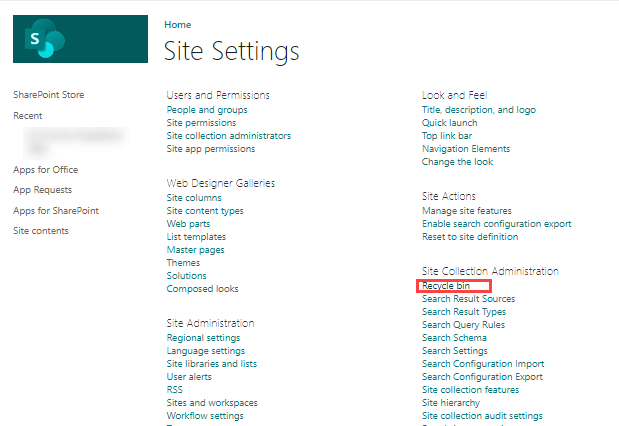Click the Users and Permissions heading
Image resolution: width=619 pixels, height=426 pixels.
218,96
